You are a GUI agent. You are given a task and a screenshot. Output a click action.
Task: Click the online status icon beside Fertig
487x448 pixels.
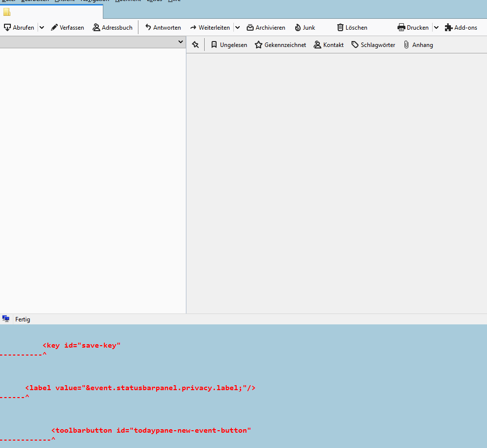click(6, 319)
